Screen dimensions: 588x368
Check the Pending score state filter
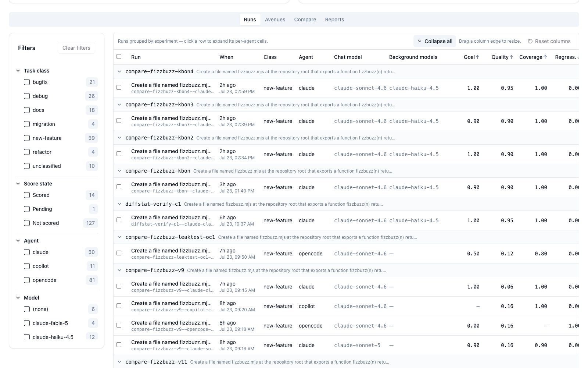(x=27, y=209)
